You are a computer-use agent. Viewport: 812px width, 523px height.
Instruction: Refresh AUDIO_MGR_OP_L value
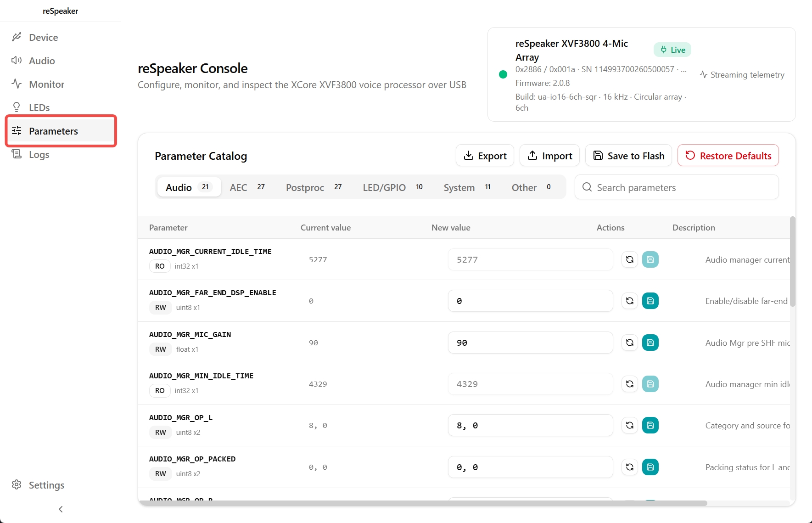click(x=630, y=425)
